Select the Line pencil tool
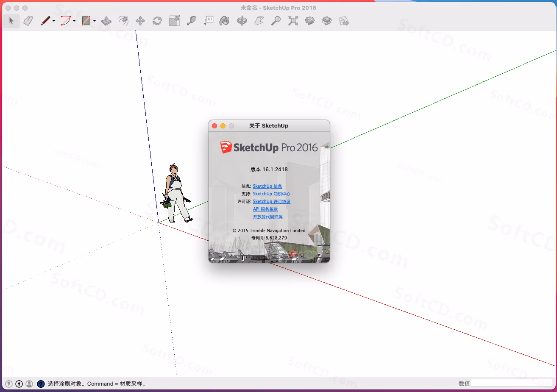 (x=45, y=21)
